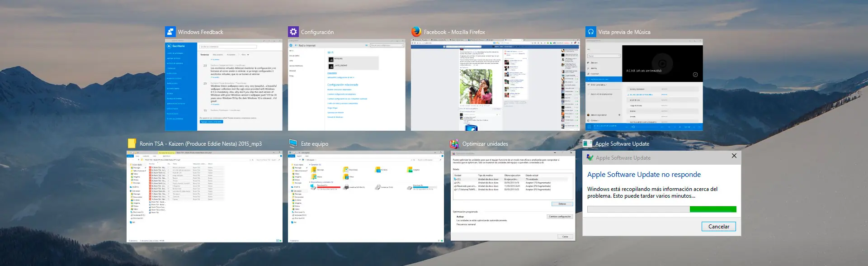Switch to the Facebook - Mozilla Firefox thumbnail
This screenshot has height=266, width=868.
coord(495,85)
